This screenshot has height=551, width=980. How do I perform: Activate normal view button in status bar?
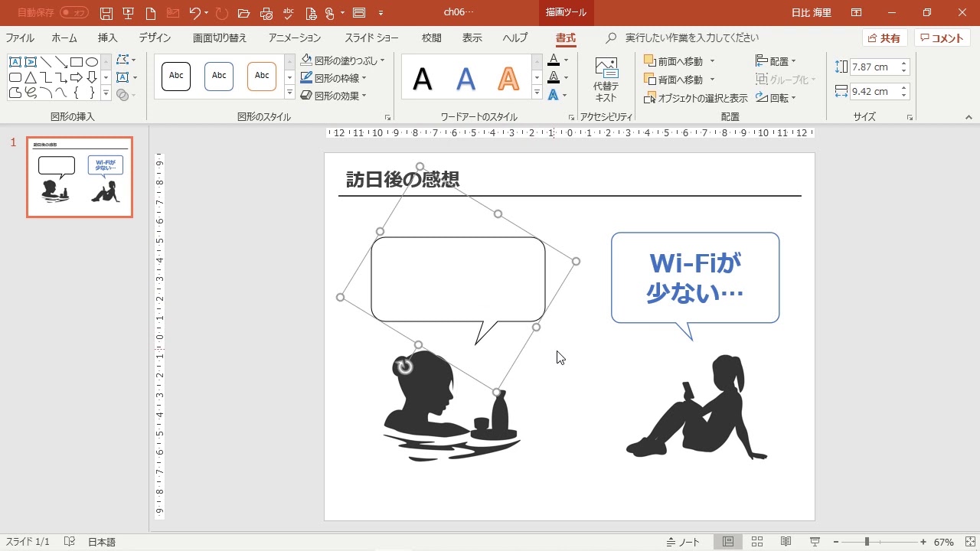pyautogui.click(x=728, y=542)
